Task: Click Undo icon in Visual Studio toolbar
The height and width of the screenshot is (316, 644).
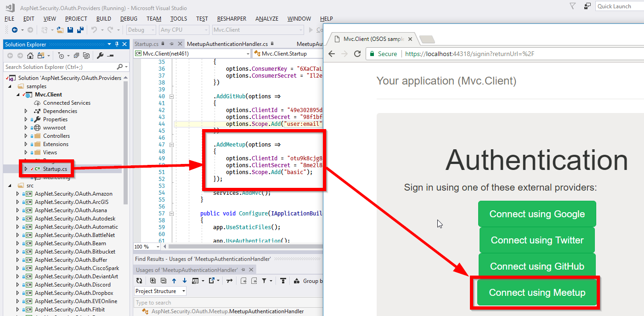Action: [x=94, y=30]
